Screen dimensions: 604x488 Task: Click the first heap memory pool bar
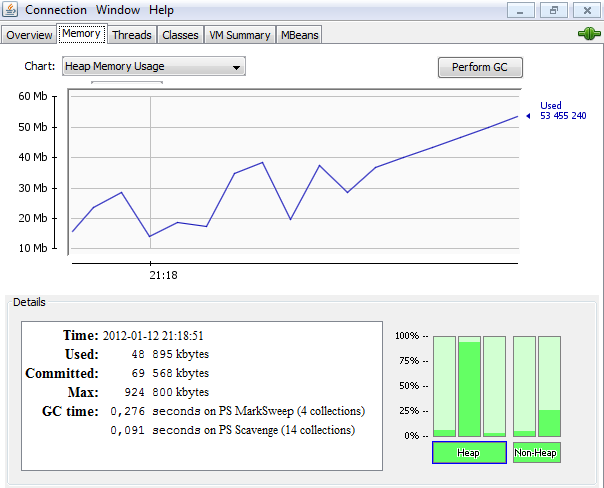[x=444, y=387]
